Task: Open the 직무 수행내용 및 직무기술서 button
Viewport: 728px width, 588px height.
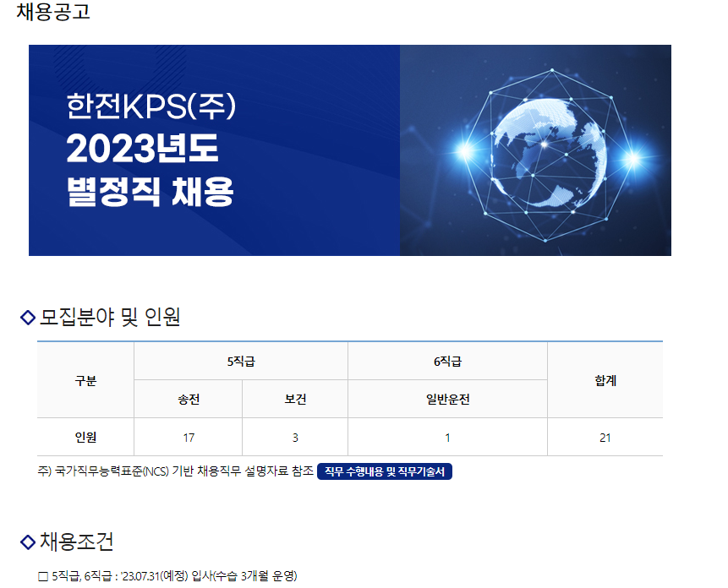Action: pyautogui.click(x=384, y=471)
